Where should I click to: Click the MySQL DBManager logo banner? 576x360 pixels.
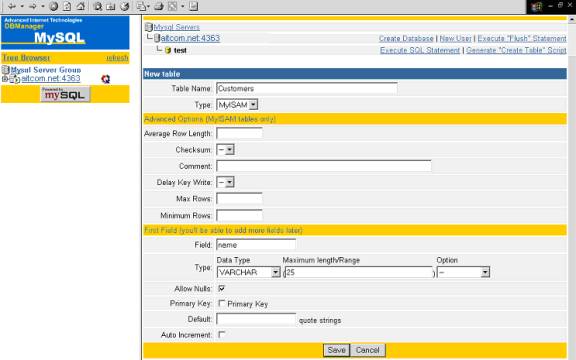(65, 33)
